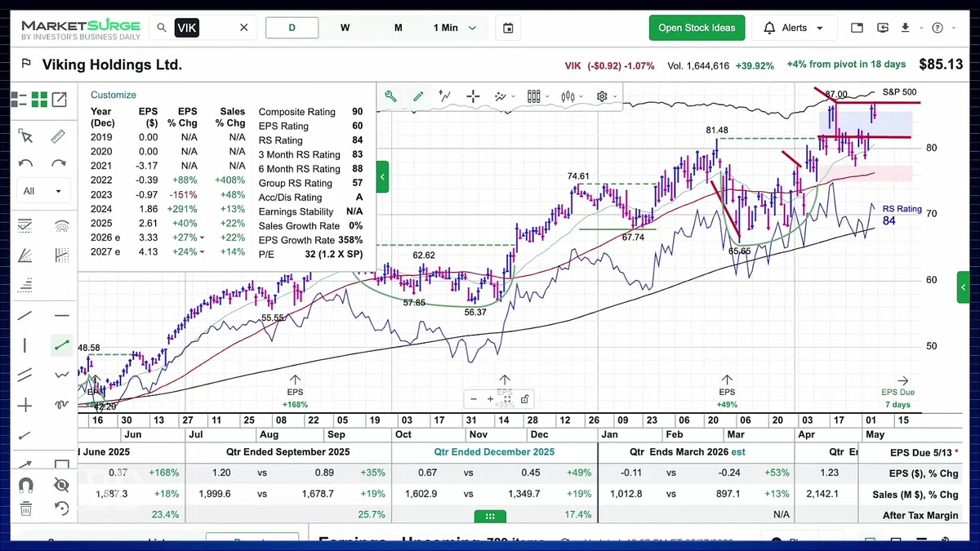Viewport: 980px width, 551px height.
Task: Click the Customize link
Action: tap(114, 95)
